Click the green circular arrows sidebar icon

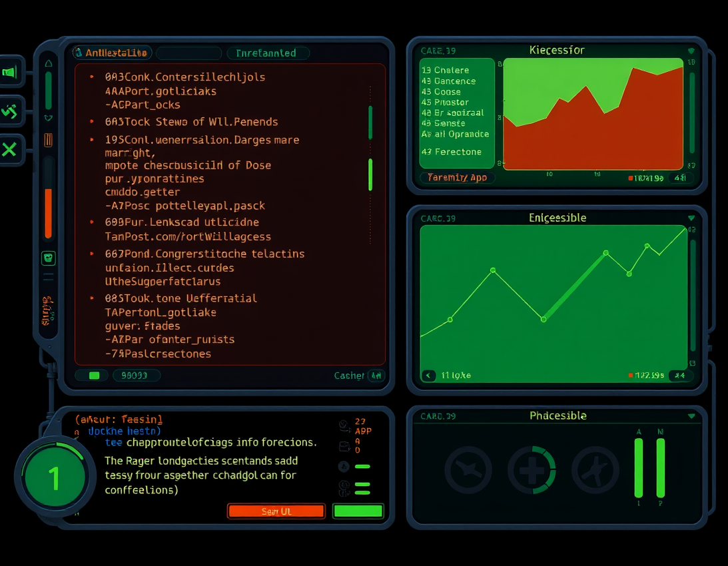coord(9,111)
